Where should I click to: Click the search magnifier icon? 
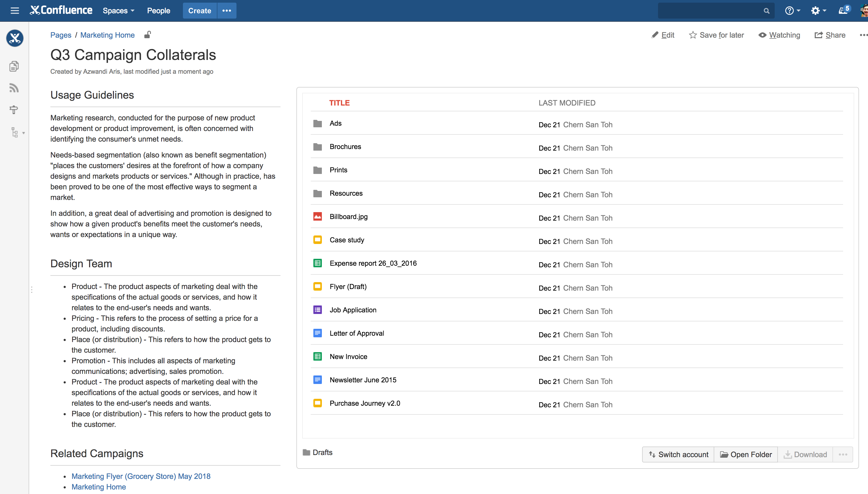click(x=766, y=11)
